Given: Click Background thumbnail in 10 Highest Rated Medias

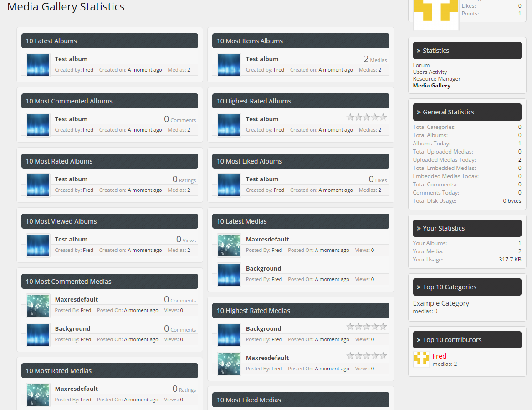Looking at the screenshot, I should (229, 335).
